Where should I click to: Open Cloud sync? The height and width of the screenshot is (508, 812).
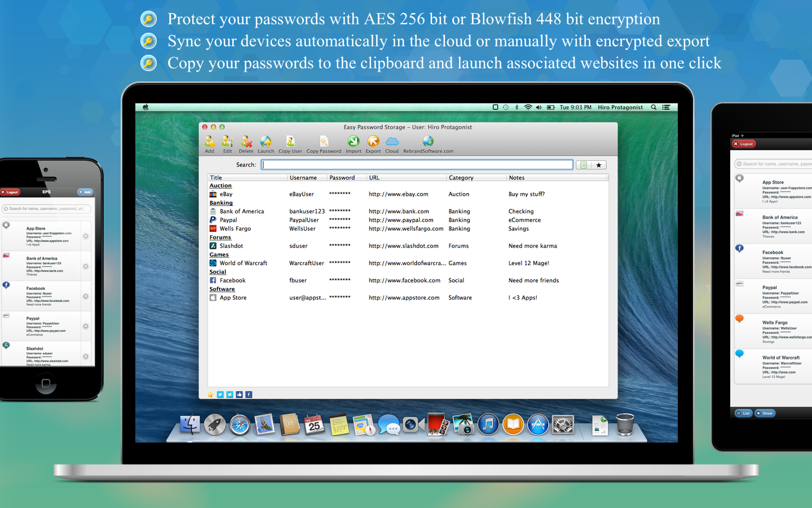[x=391, y=143]
